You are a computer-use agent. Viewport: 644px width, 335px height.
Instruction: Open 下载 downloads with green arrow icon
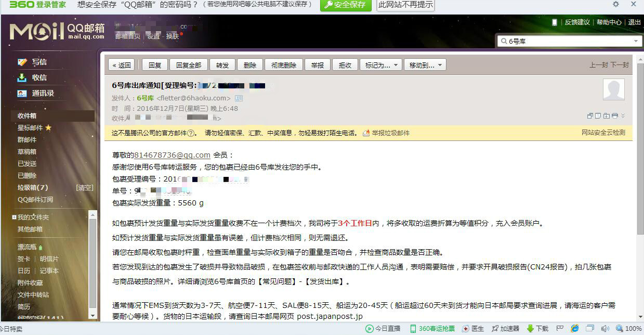530,329
